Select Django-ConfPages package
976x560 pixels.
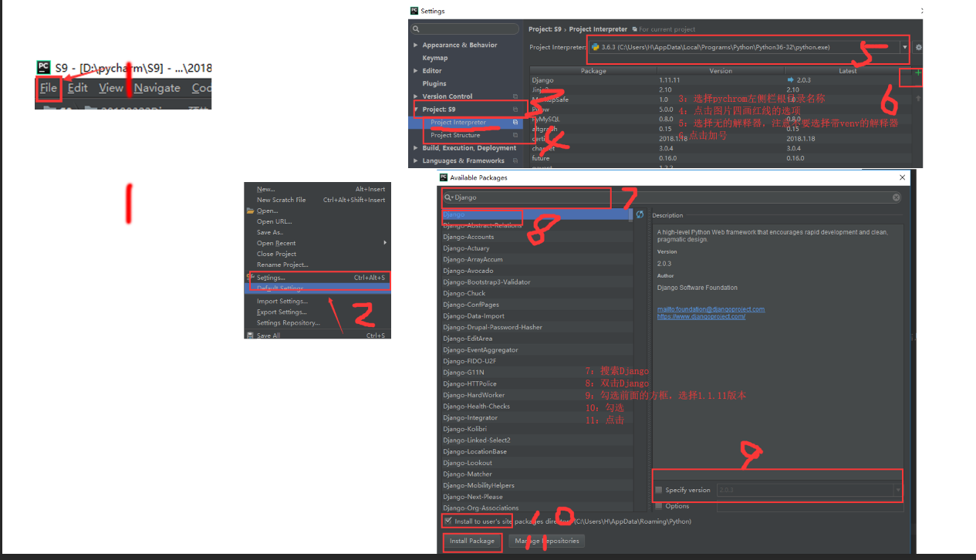pos(537,305)
